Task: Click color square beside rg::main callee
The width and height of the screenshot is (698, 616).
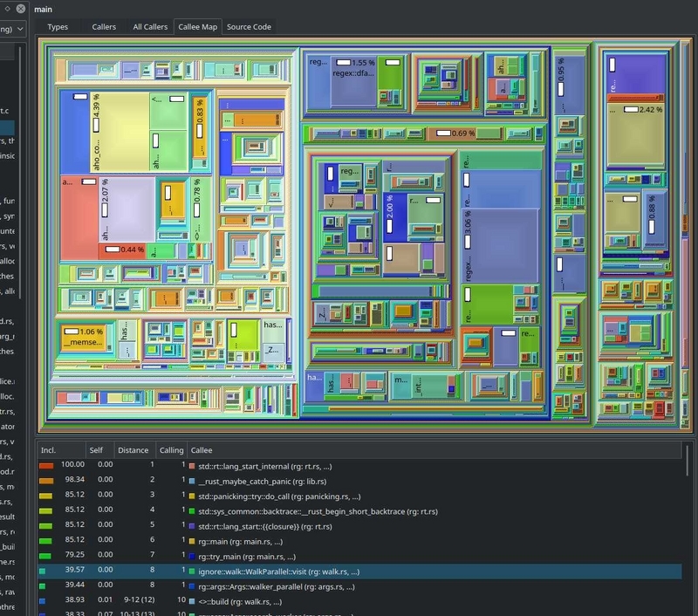Action: pos(192,542)
